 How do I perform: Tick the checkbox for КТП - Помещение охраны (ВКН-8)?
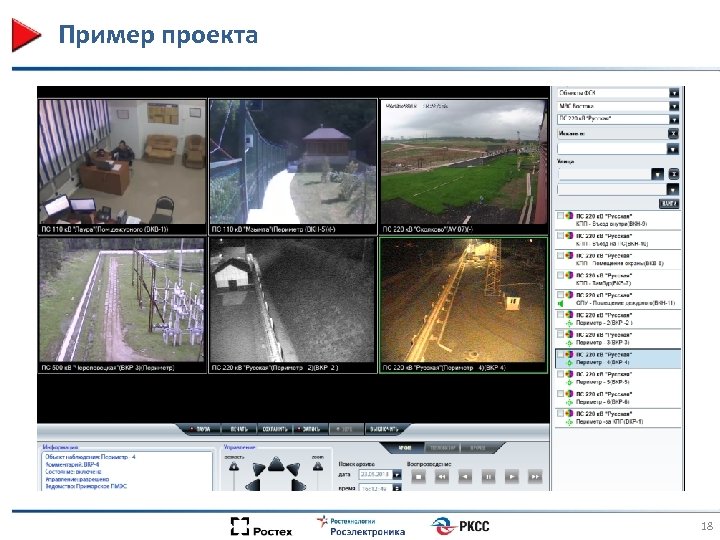point(560,255)
